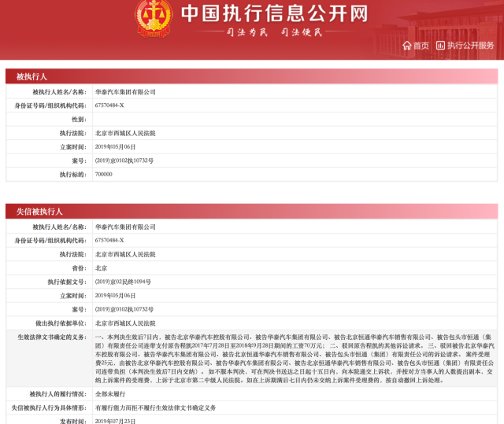Open the 执行公开服务 menu item
504x424 pixels.
(465, 46)
